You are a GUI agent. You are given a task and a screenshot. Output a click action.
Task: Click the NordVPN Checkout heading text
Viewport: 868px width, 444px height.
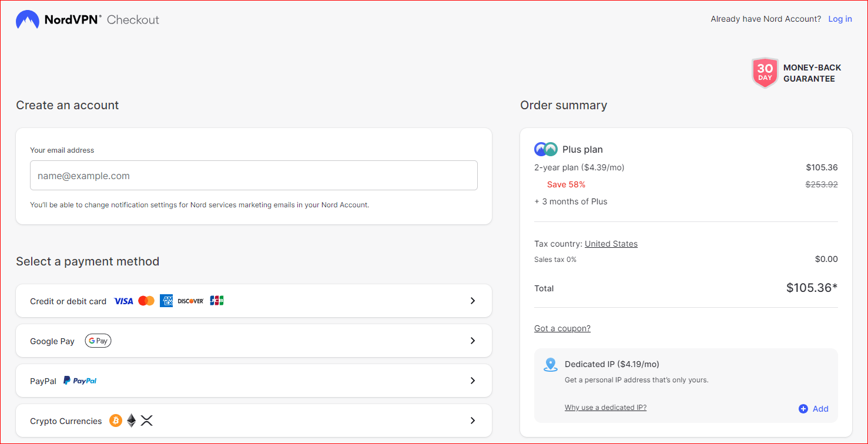[102, 19]
